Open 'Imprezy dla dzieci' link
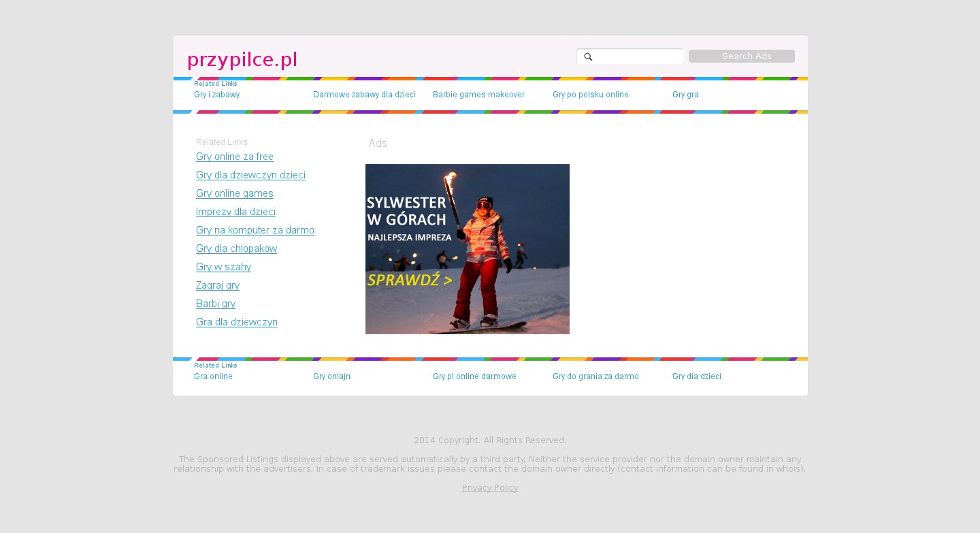 (235, 212)
